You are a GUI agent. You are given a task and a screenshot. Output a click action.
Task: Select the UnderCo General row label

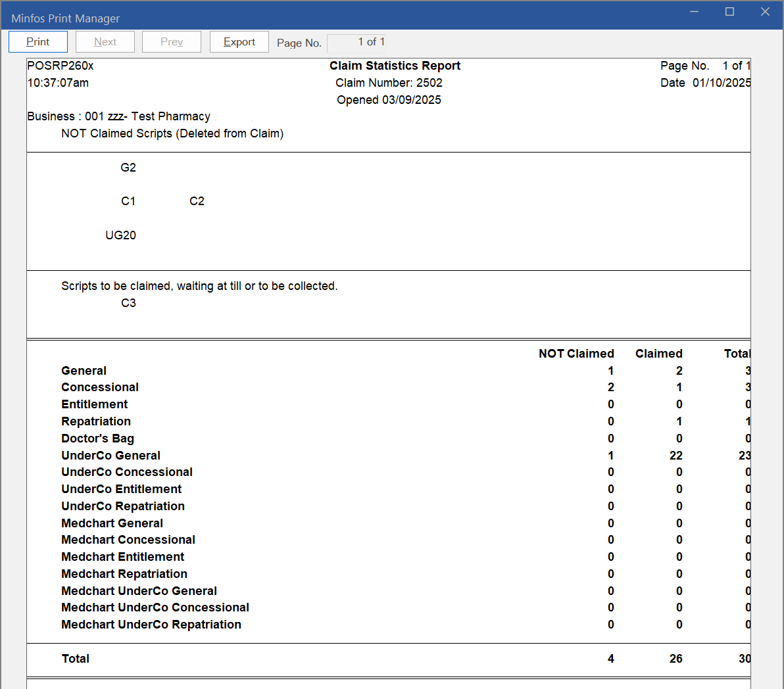click(110, 456)
